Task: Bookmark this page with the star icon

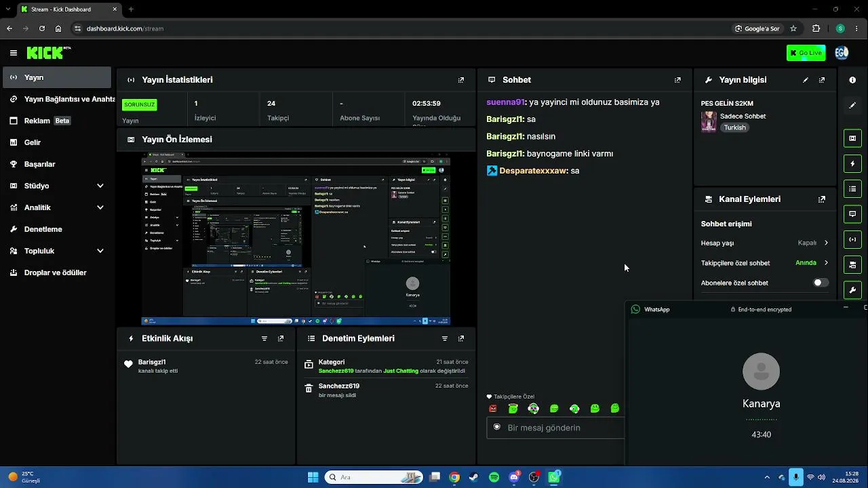Action: point(793,28)
